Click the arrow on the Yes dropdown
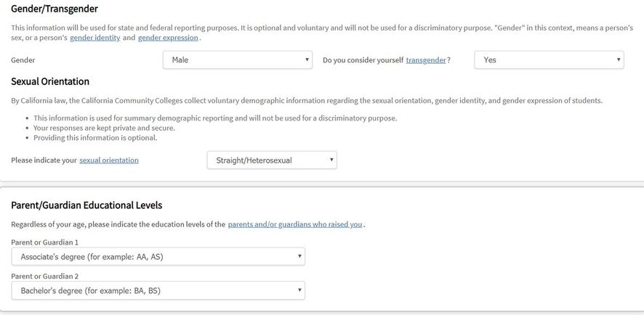 [618, 60]
